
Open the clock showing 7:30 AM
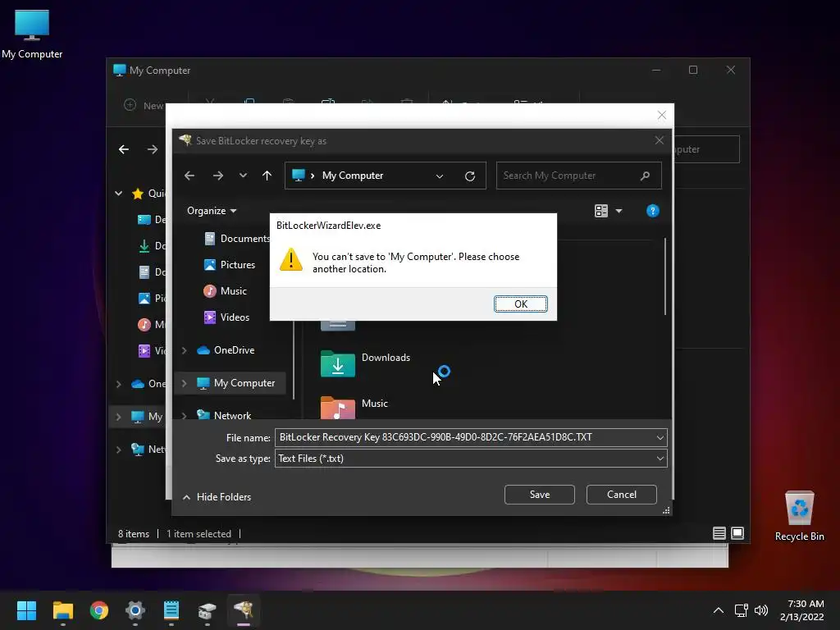click(802, 610)
